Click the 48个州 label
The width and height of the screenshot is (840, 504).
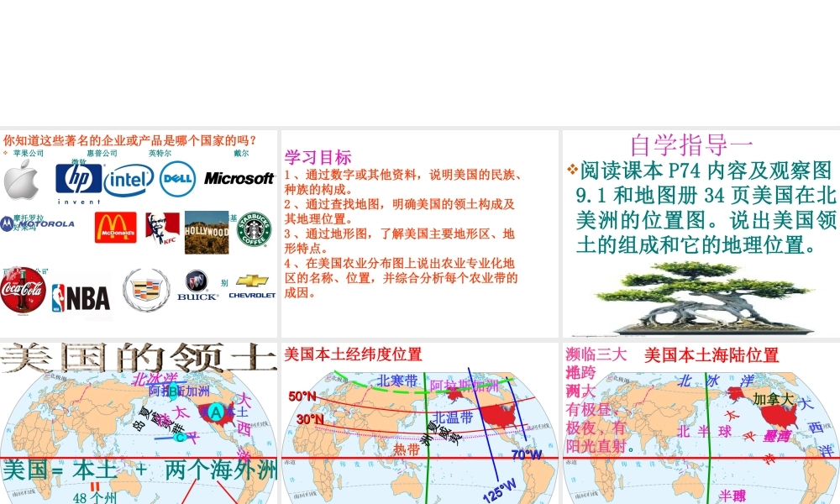click(x=95, y=498)
